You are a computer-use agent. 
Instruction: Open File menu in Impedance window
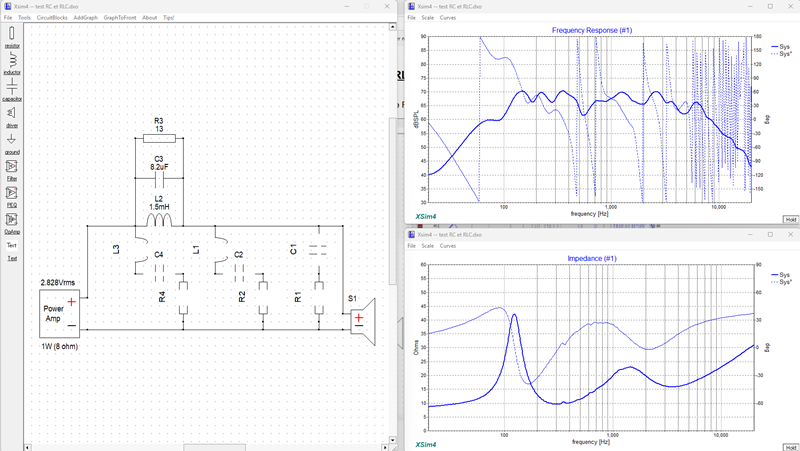(x=412, y=245)
